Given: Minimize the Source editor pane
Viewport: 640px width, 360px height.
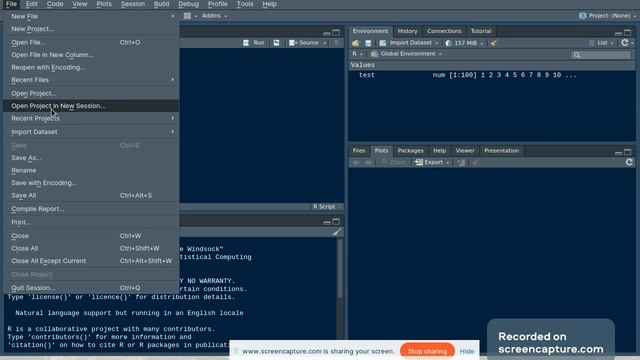Looking at the screenshot, I should [x=327, y=33].
